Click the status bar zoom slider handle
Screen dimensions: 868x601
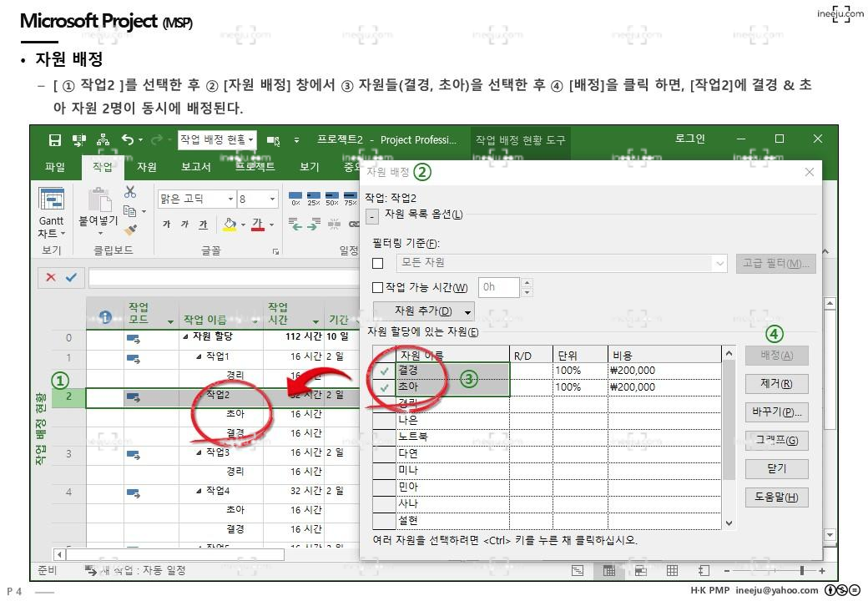point(802,571)
